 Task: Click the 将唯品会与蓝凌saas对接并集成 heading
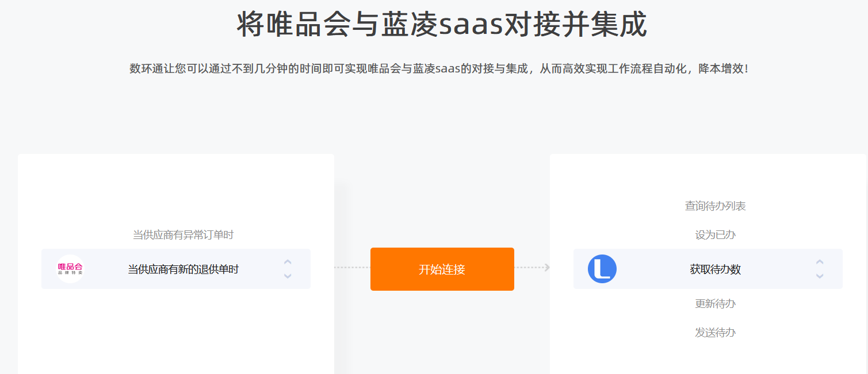[442, 24]
